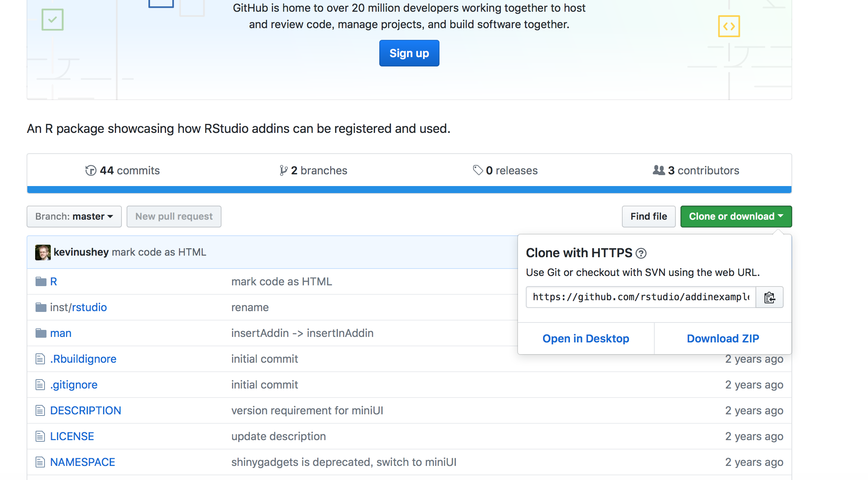Open the initial commit message for .gitignore

point(264,385)
